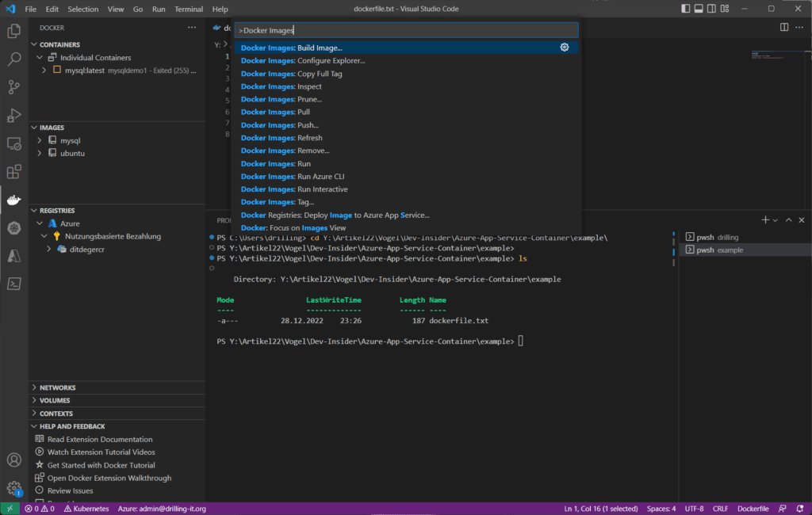This screenshot has height=515, width=812.
Task: Maximize the terminal panel with chevron up
Action: point(788,220)
